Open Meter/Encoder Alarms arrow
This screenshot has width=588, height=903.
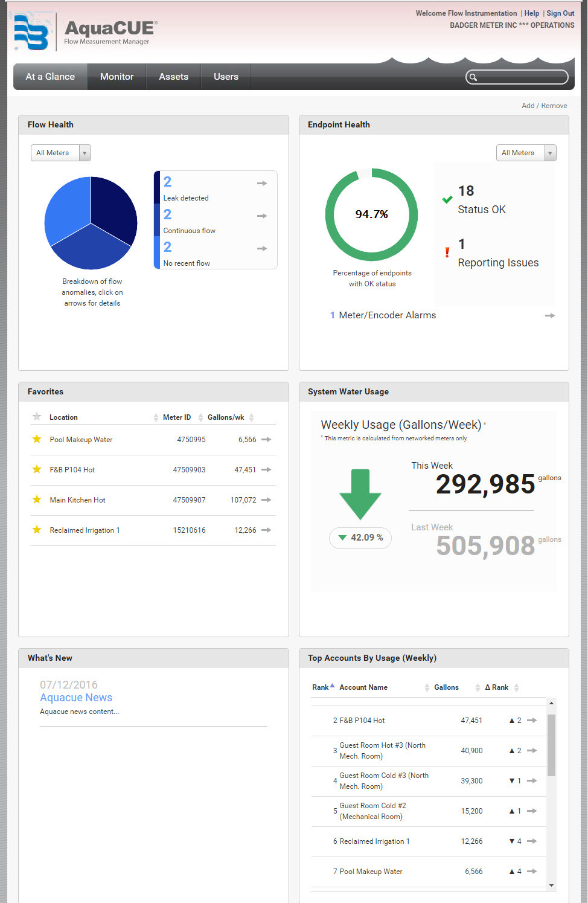pyautogui.click(x=550, y=315)
